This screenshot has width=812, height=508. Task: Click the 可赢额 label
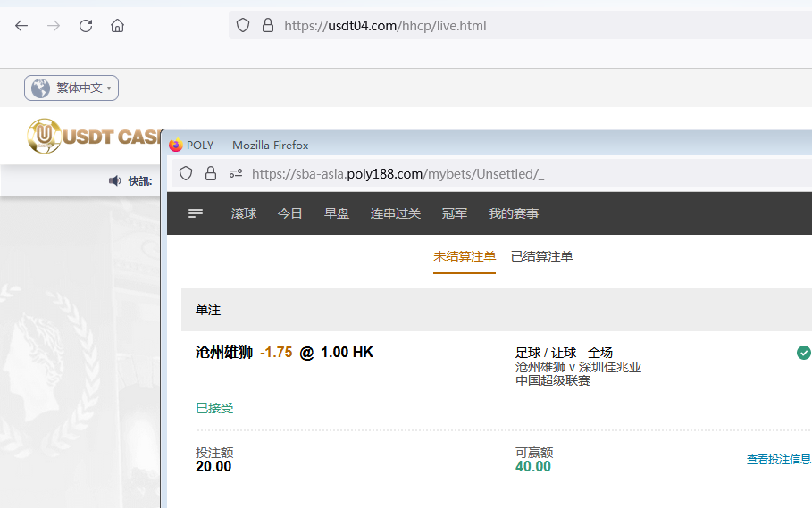click(x=534, y=453)
